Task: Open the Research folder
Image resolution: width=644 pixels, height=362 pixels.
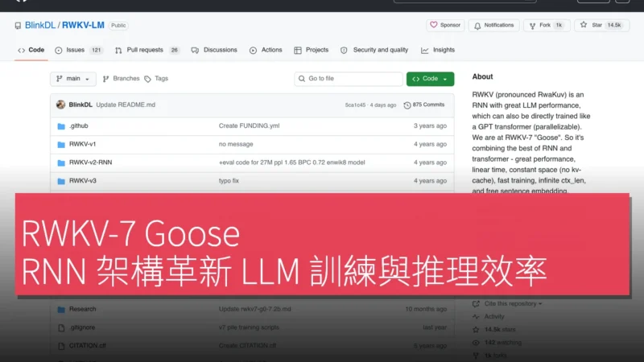Action: (83, 309)
